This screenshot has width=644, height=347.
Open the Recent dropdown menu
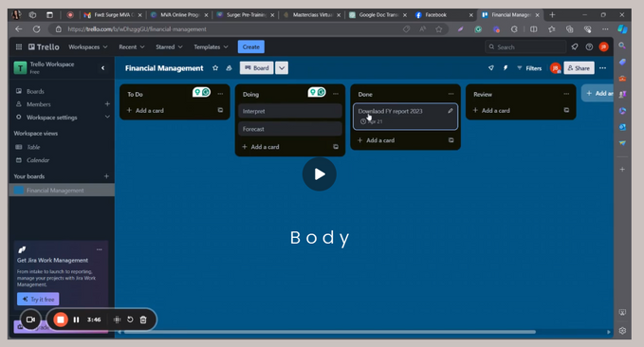coord(132,46)
